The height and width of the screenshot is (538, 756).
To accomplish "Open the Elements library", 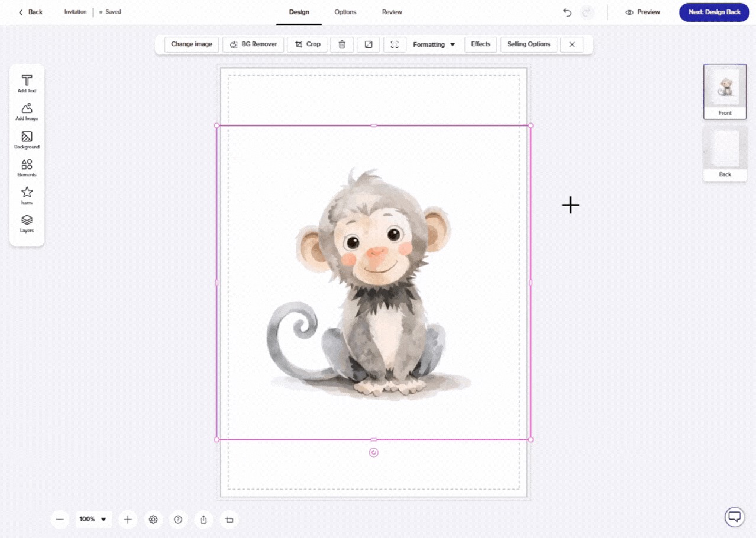I will click(x=27, y=167).
